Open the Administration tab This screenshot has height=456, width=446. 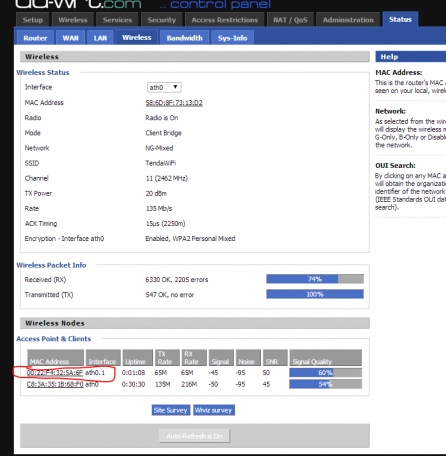pos(348,20)
